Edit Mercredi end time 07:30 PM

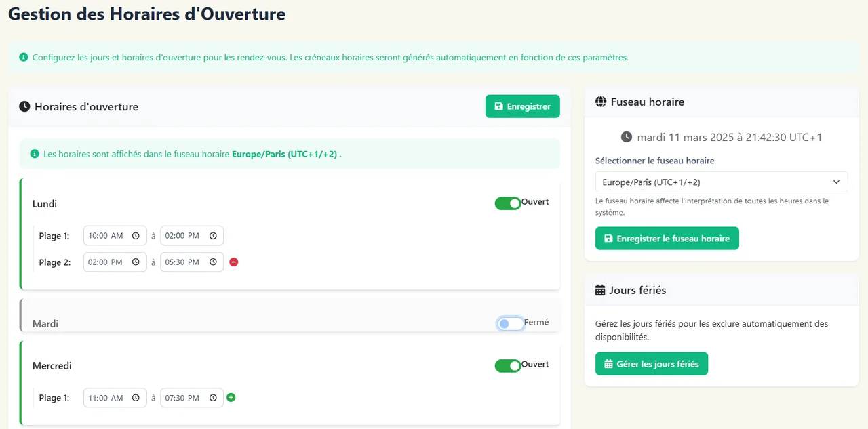[192, 398]
